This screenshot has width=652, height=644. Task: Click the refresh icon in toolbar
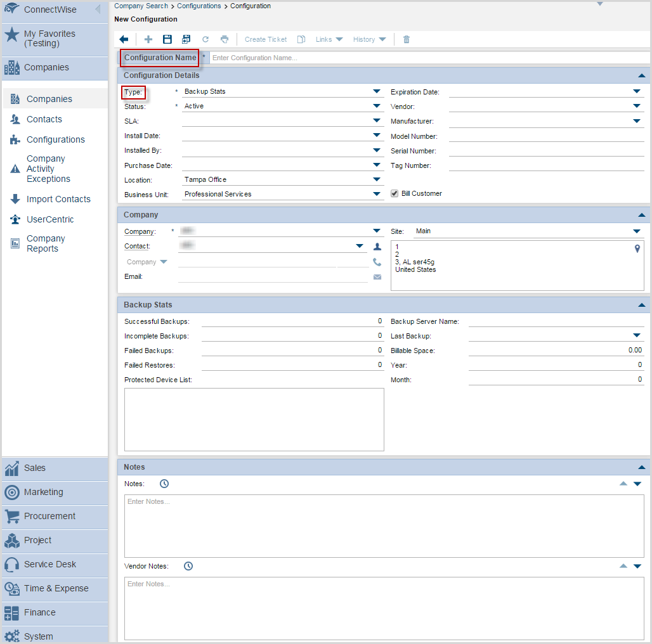point(205,39)
